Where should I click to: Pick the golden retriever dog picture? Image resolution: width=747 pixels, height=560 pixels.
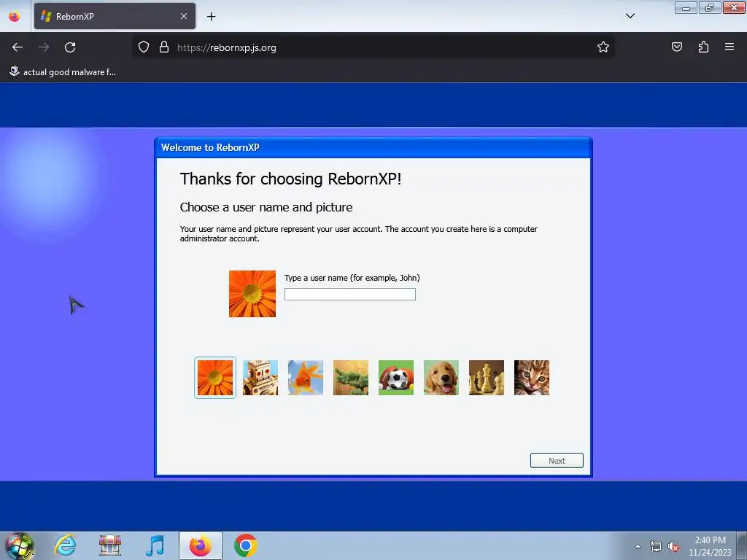441,378
